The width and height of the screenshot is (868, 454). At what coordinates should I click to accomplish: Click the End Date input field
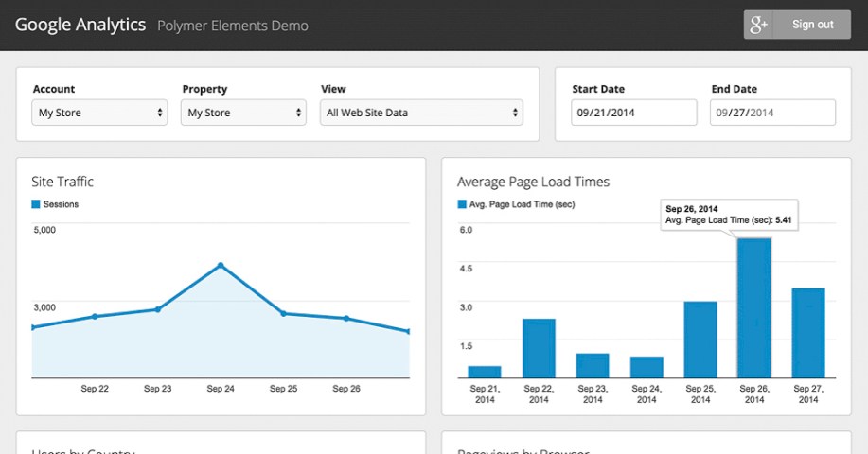[772, 113]
